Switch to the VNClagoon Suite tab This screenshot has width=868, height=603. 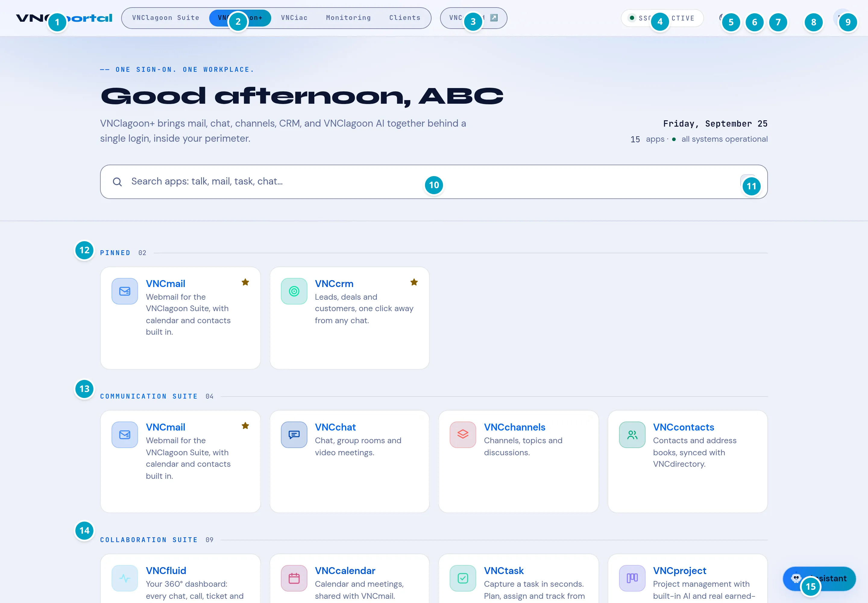tap(165, 18)
